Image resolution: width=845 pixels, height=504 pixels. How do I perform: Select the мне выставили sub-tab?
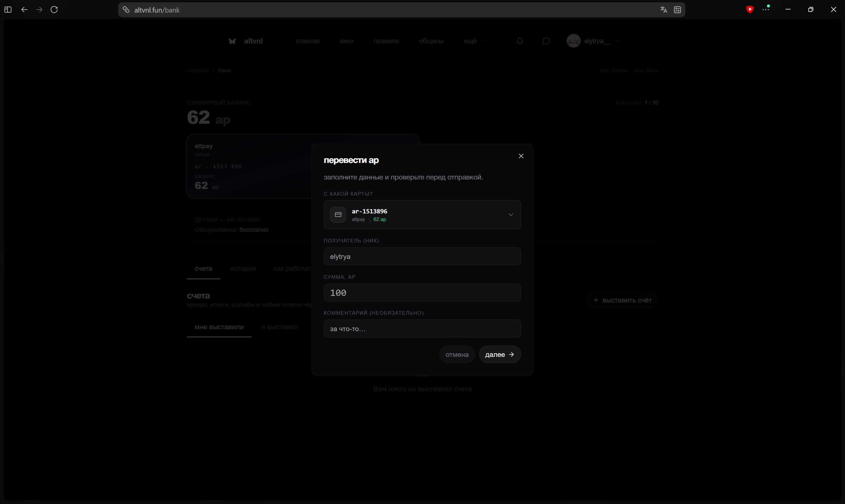pyautogui.click(x=219, y=327)
